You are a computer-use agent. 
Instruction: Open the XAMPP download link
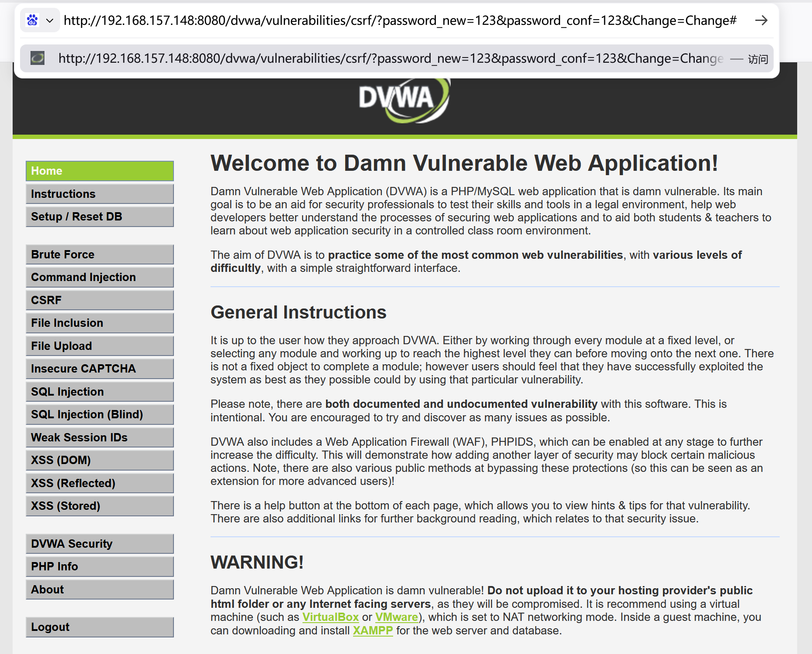point(373,630)
